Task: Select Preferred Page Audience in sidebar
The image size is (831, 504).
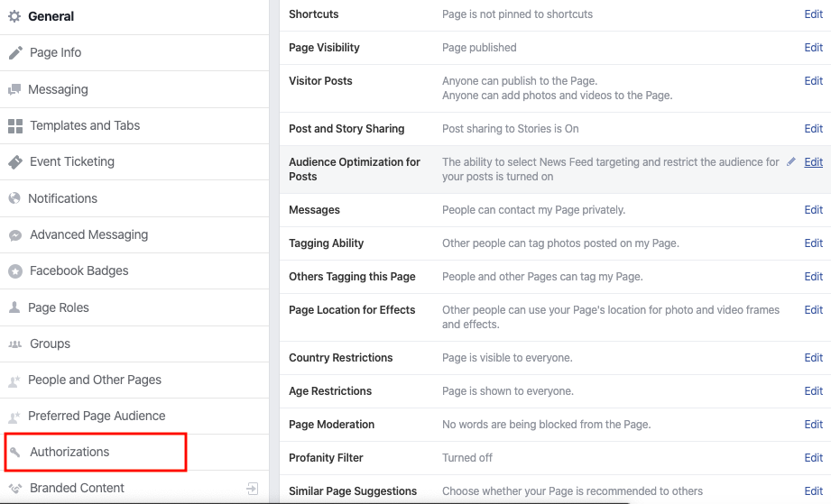Action: pyautogui.click(x=97, y=416)
